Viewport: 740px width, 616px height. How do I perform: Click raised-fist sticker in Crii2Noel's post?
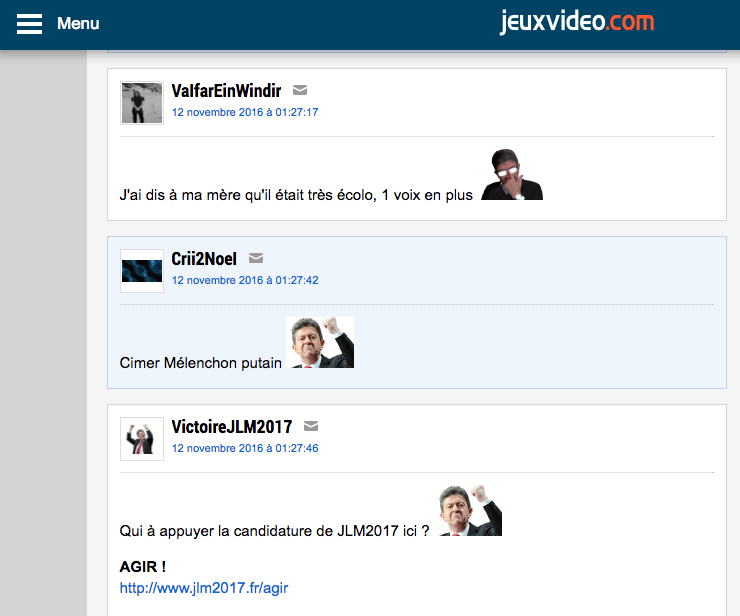320,343
